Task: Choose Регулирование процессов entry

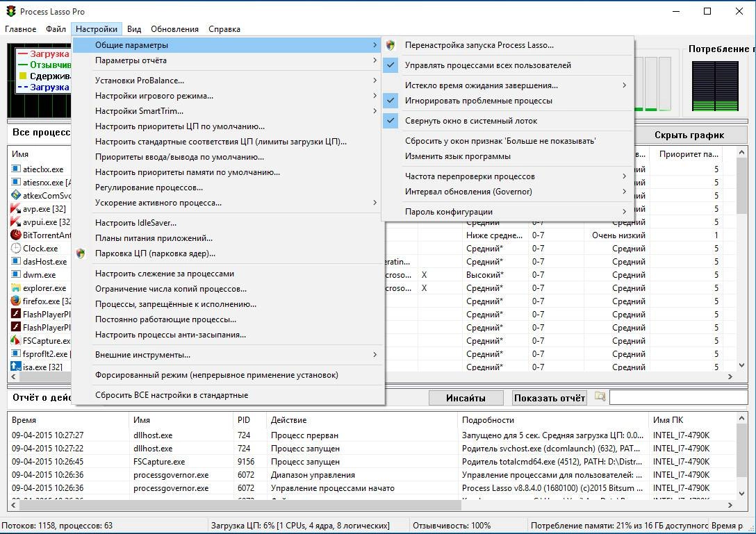Action: point(228,187)
